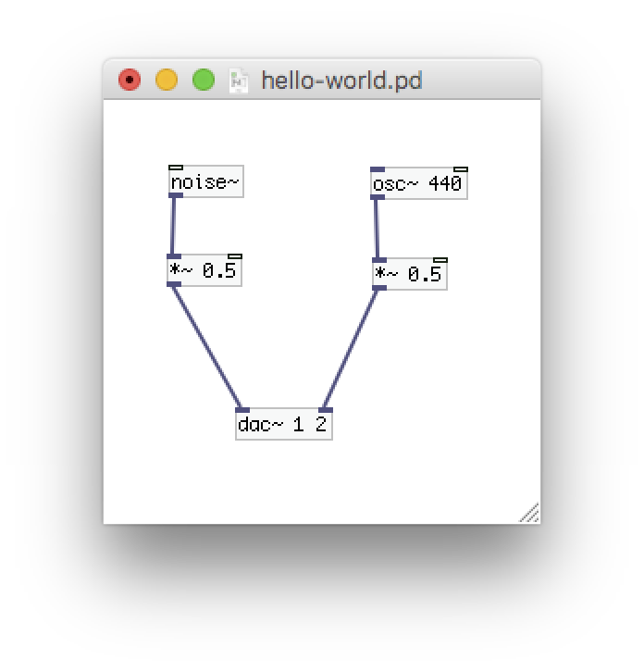Select the patch cord leaving osc~ 440
This screenshot has height=672, width=644.
tap(376, 230)
